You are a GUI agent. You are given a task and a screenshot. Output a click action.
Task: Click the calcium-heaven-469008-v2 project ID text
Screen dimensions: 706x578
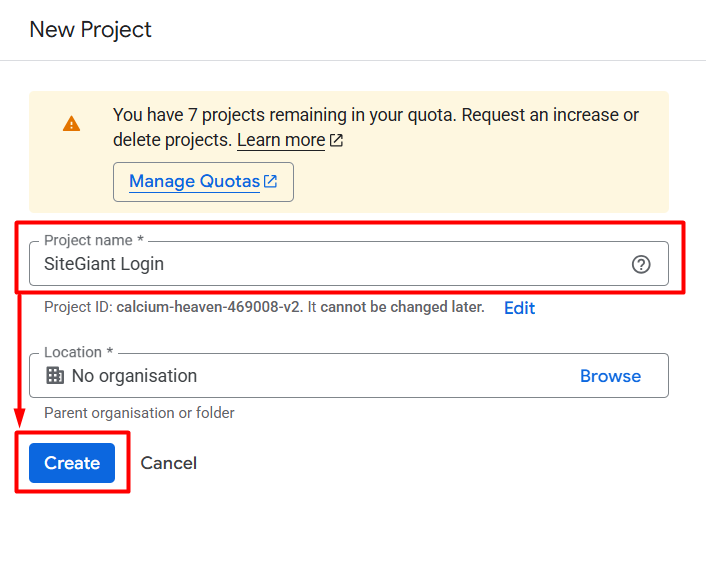[209, 307]
